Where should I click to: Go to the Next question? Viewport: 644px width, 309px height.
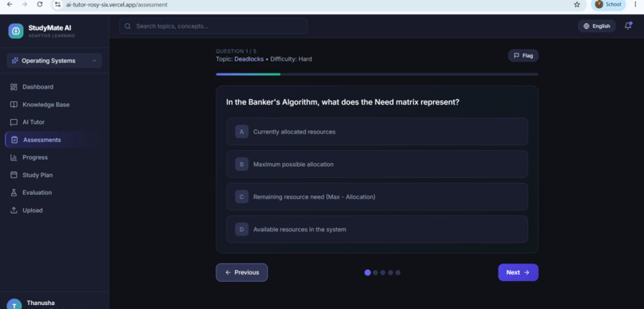tap(518, 272)
